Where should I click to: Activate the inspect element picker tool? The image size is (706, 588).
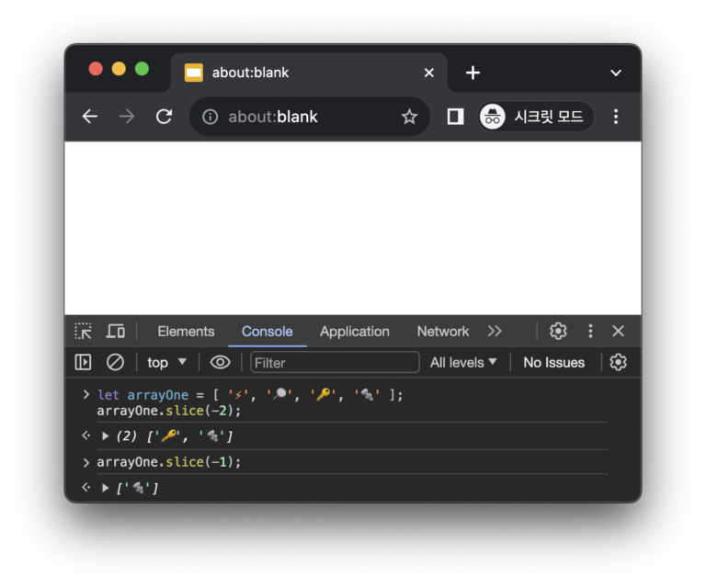(84, 331)
